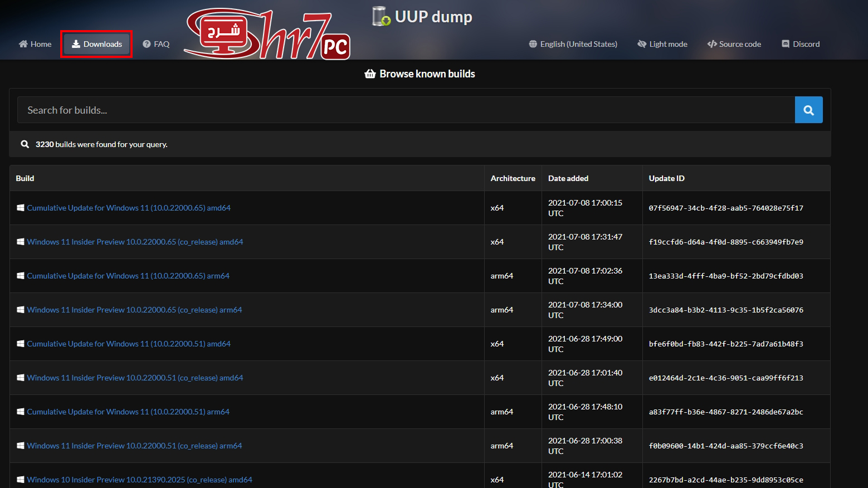
Task: Click the magnifier icon beside 3230 builds
Action: pyautogui.click(x=25, y=144)
